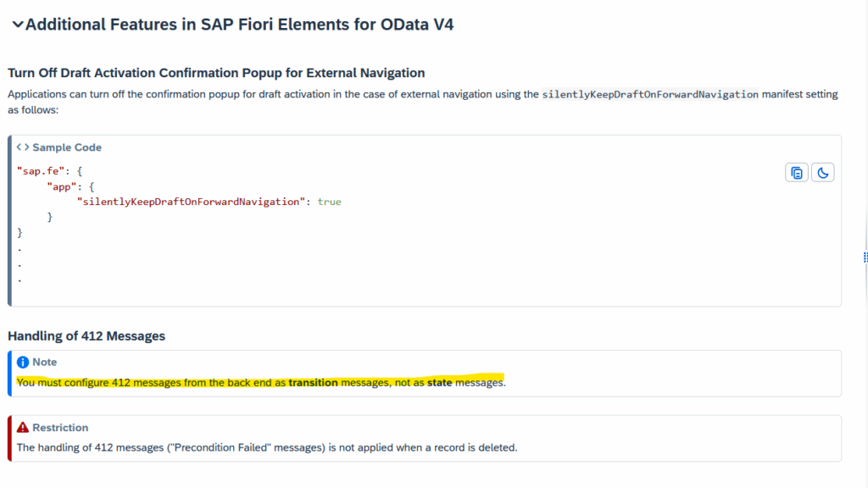Click the 'Sample Code' label
The image size is (868, 488).
click(67, 147)
